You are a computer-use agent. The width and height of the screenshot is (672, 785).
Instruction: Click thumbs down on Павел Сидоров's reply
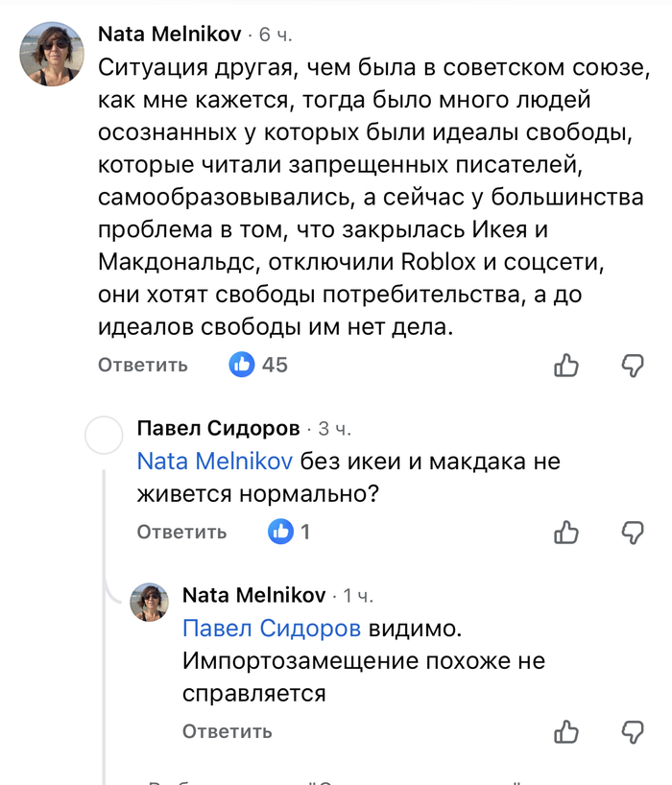[x=632, y=532]
